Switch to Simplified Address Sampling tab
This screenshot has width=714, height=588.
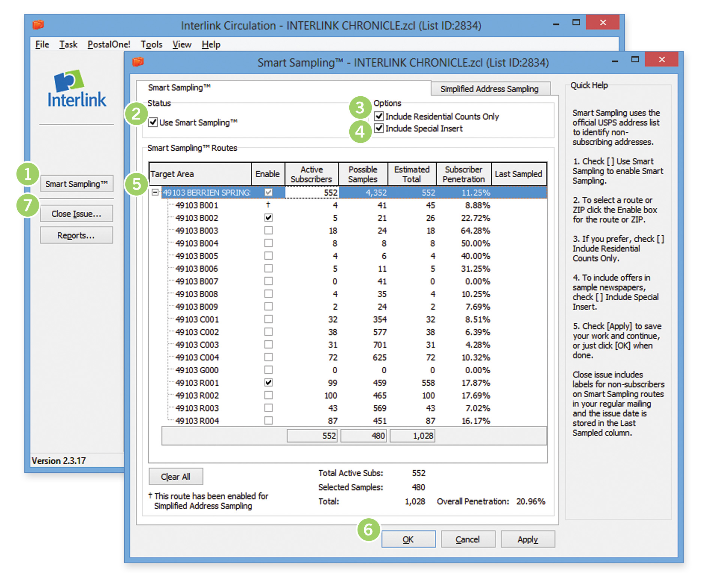coord(490,89)
